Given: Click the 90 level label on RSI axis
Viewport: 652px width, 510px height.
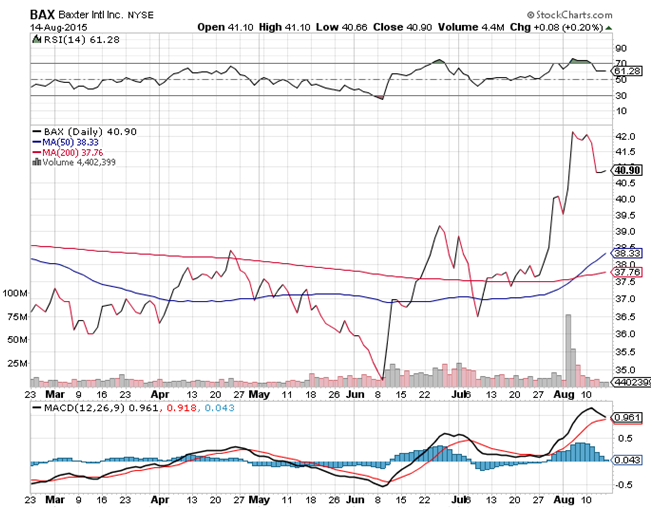Looking at the screenshot, I should [x=621, y=48].
